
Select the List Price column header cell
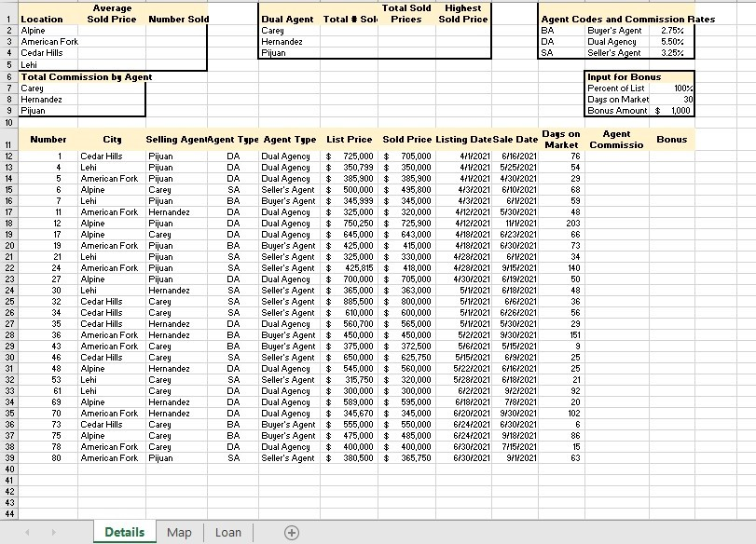(x=349, y=140)
